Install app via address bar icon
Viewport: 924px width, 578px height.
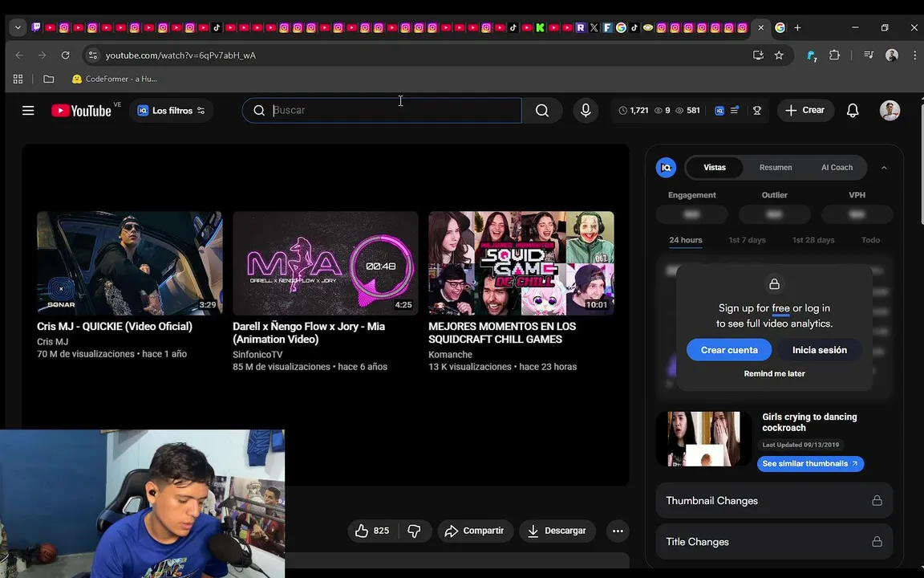click(758, 55)
